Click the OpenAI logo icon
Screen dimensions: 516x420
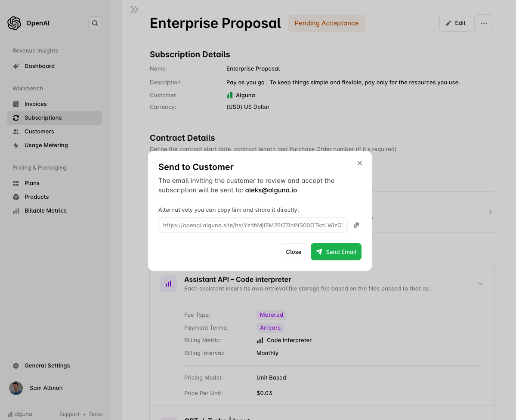coord(14,23)
